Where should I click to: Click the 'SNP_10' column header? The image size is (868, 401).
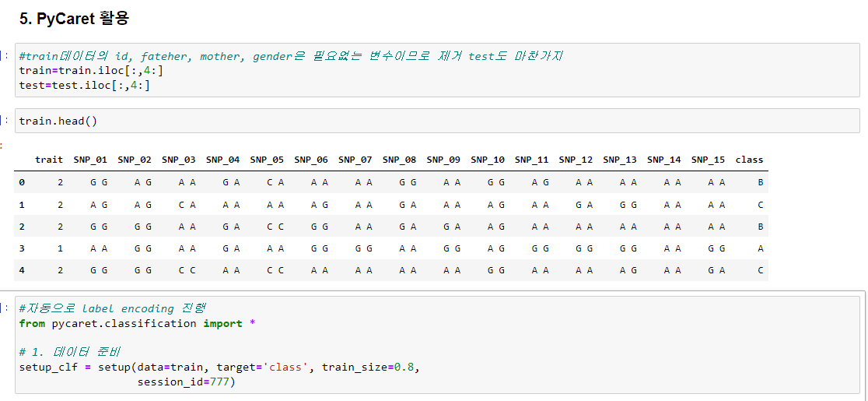pos(488,160)
